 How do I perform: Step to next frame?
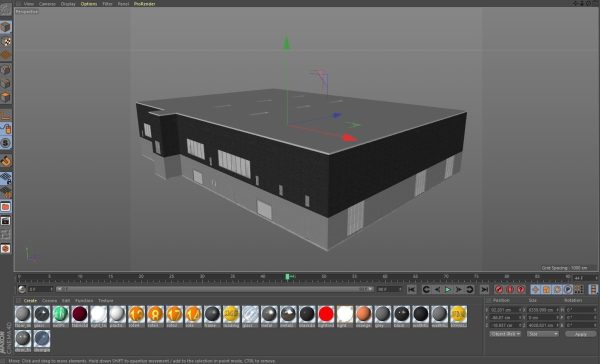459,289
